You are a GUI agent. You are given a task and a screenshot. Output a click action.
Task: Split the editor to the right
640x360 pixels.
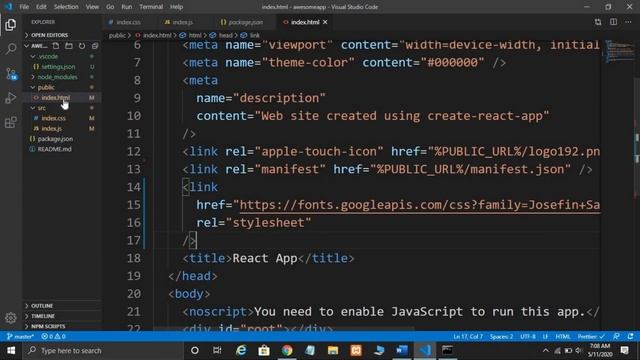(613, 22)
